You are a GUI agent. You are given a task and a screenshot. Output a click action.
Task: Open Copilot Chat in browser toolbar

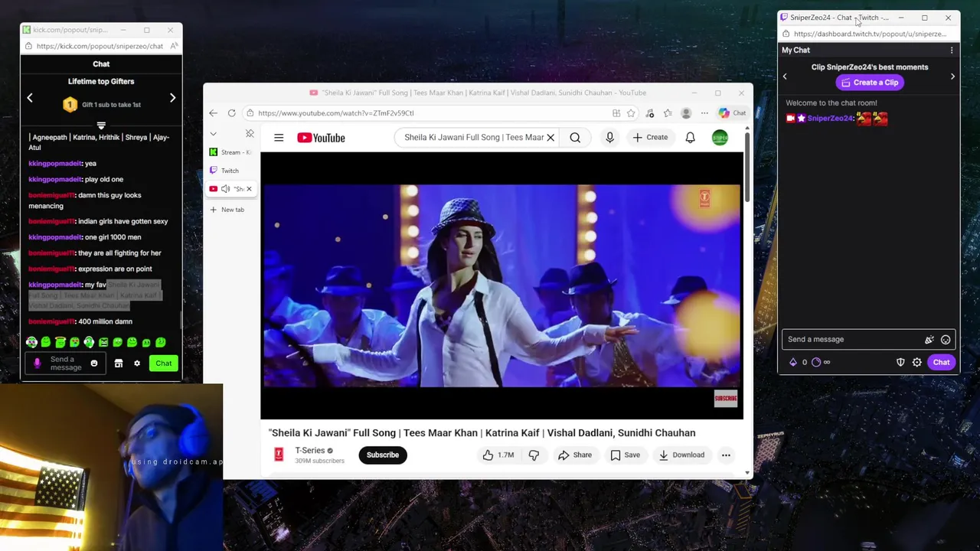coord(733,113)
